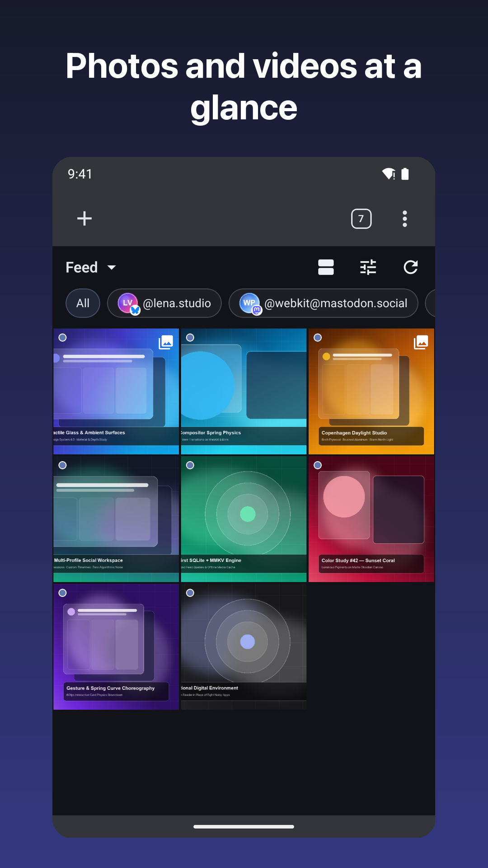Click the WP avatar in the webkit chip
The image size is (488, 868).
(x=249, y=303)
